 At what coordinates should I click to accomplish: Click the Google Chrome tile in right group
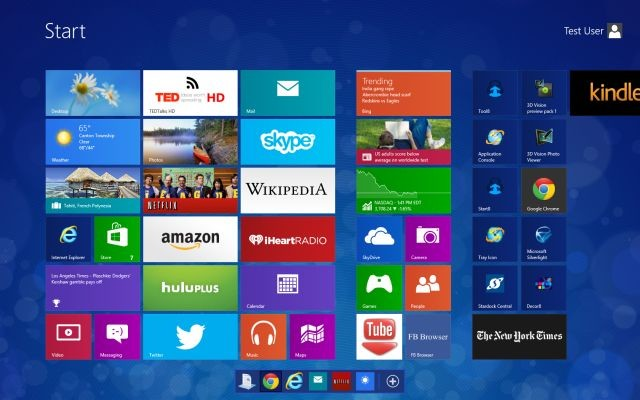(x=544, y=190)
